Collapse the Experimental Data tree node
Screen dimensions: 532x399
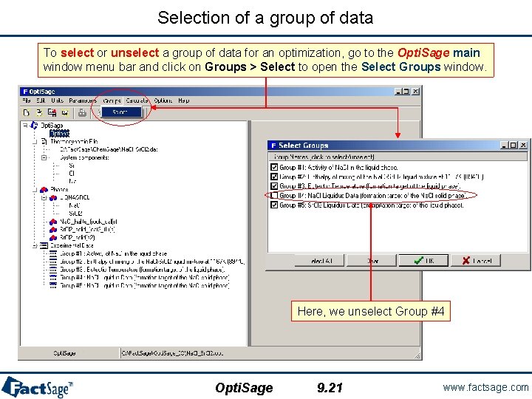(35, 245)
